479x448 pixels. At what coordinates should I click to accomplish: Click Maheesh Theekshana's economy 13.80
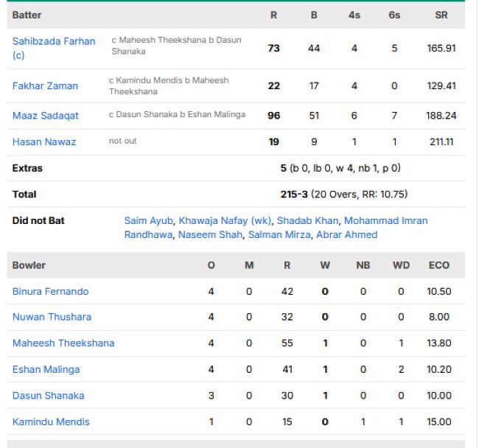pyautogui.click(x=439, y=343)
